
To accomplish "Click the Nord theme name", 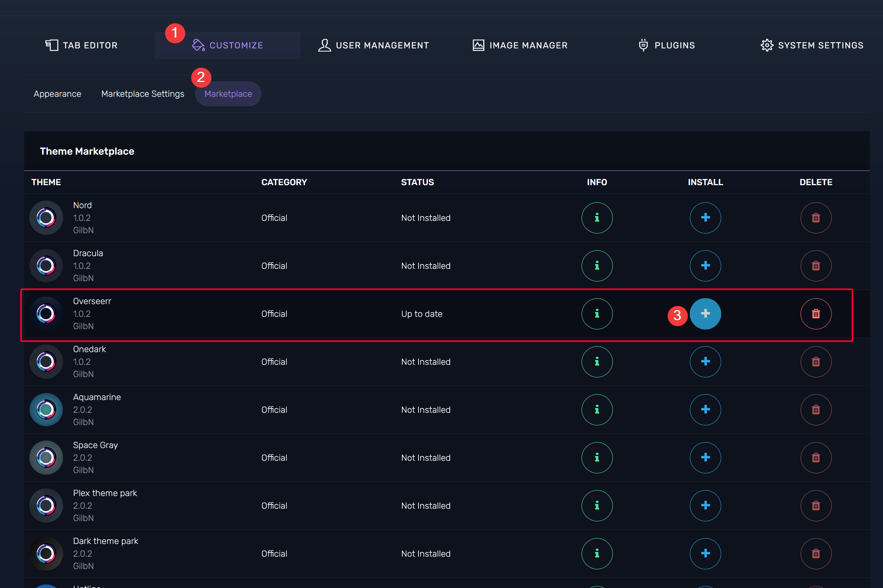I will tap(83, 205).
